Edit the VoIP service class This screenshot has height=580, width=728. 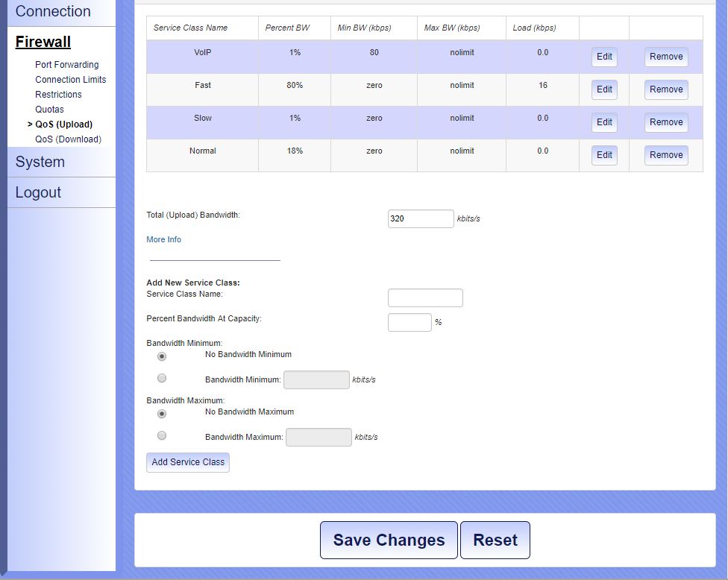604,57
